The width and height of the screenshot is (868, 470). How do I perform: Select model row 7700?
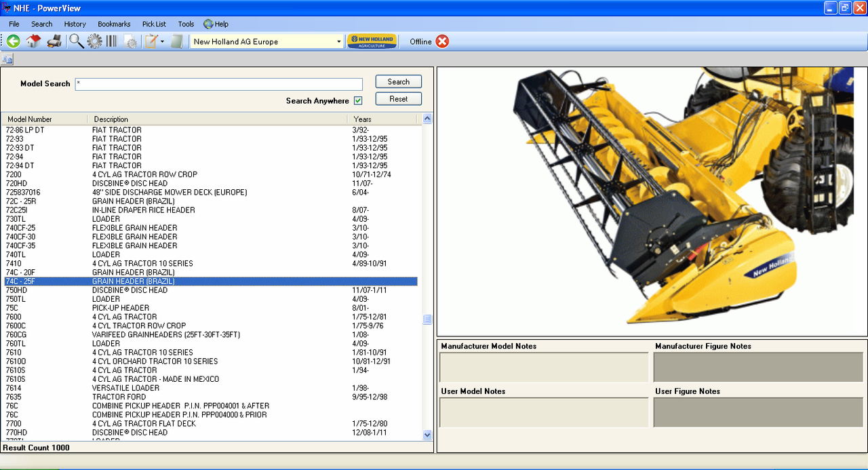click(x=210, y=424)
